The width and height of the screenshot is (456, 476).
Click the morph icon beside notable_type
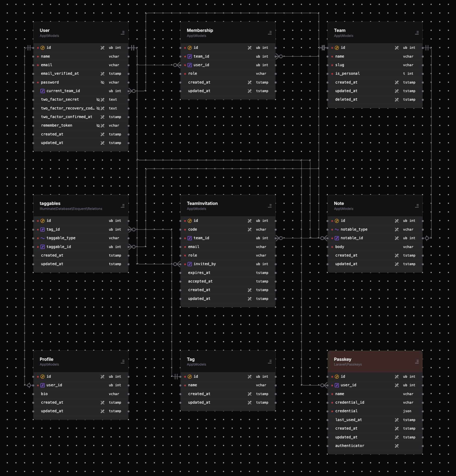tap(337, 229)
